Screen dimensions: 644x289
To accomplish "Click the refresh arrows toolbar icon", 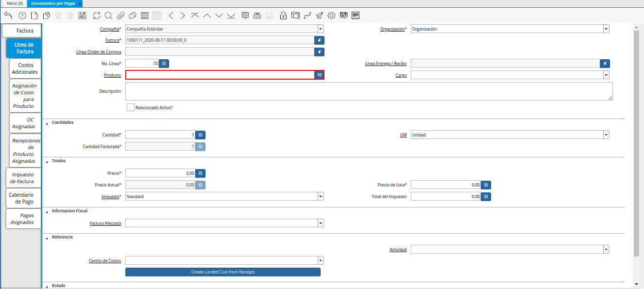I will [97, 16].
